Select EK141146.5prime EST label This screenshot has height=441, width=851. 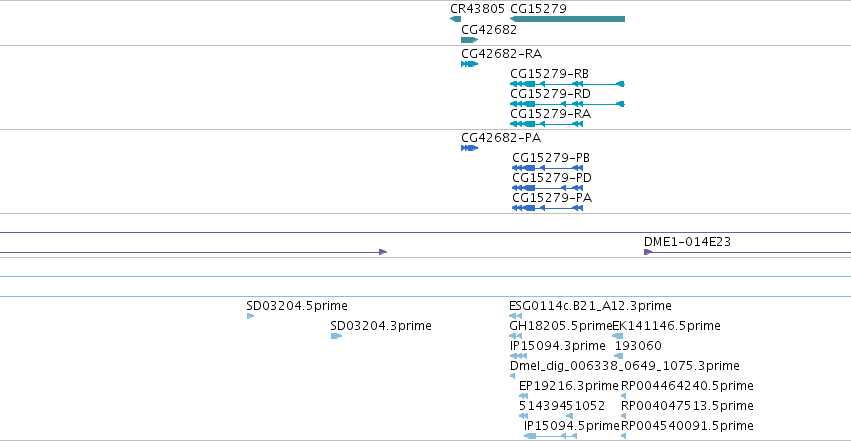[666, 326]
